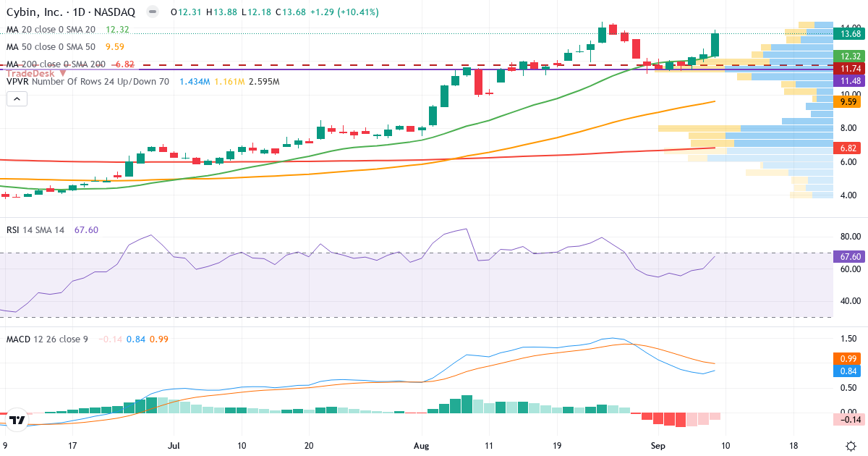Select the MACD 12 26 close 9 legend
868x456 pixels.
coord(47,339)
